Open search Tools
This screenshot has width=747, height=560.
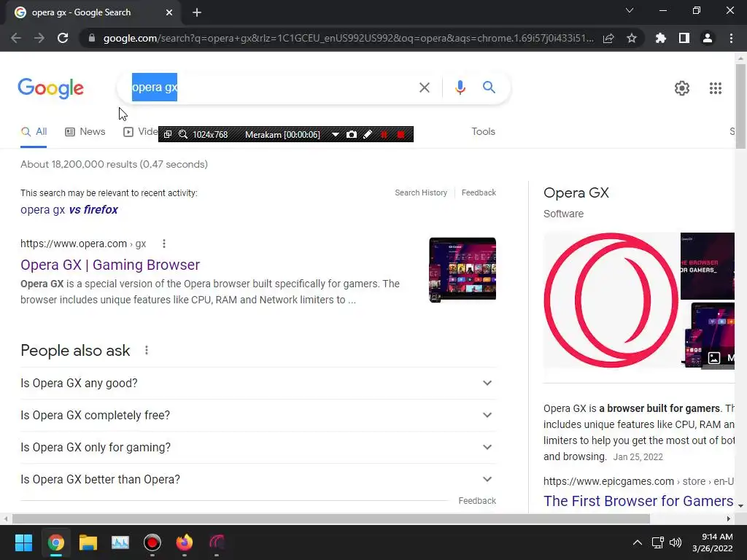(483, 131)
